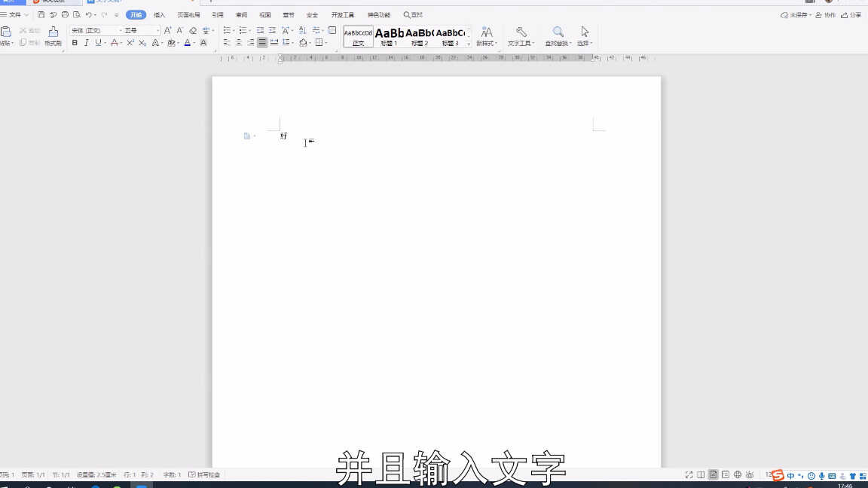Open the Insert ribbon tab

160,15
